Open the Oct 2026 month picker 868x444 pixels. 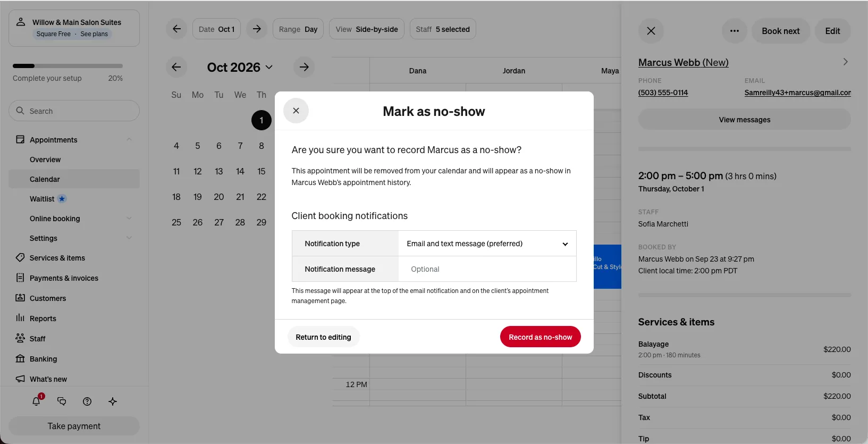[240, 67]
